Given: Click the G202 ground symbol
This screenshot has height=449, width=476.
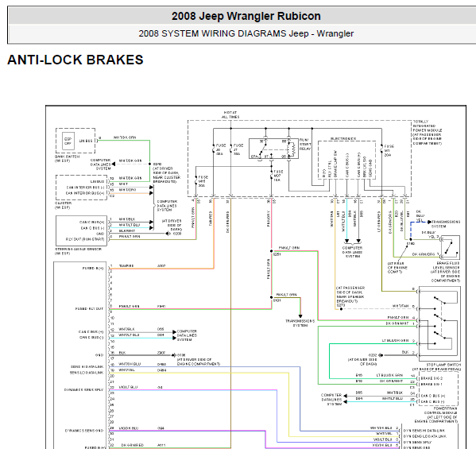Looking at the screenshot, I should click(x=381, y=355).
